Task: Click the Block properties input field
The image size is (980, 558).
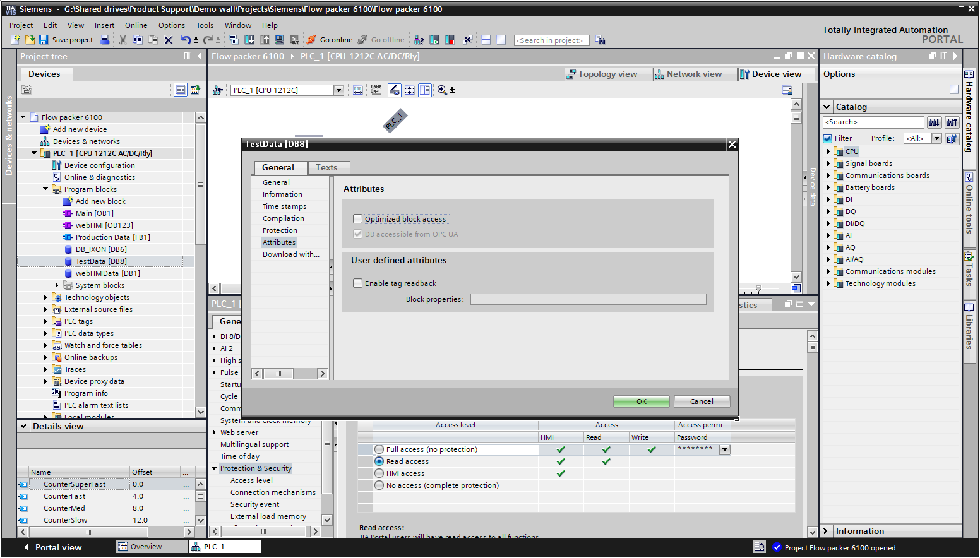Action: (x=588, y=299)
